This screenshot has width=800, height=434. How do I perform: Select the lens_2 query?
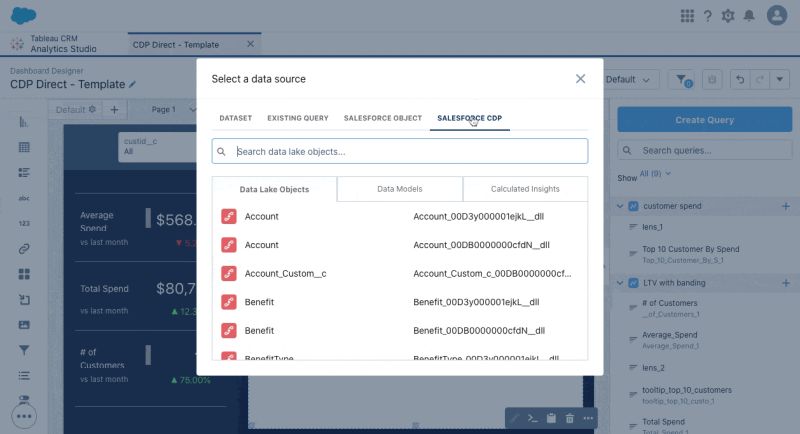click(x=653, y=368)
